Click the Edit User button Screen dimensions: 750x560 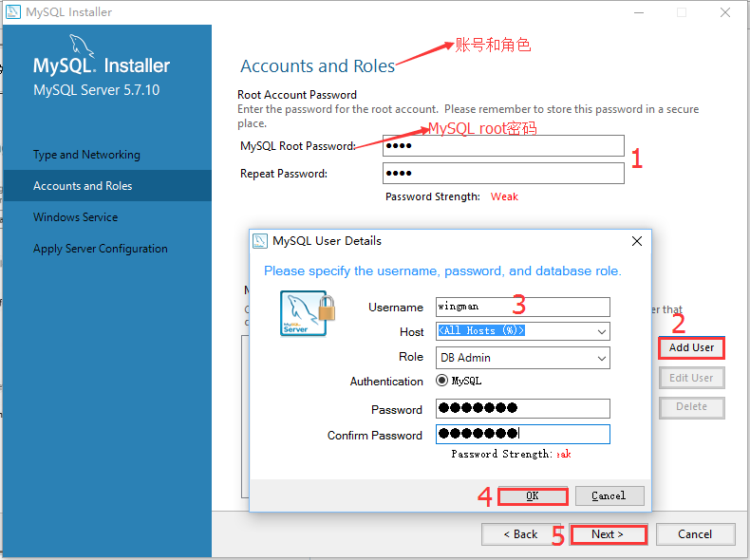point(691,378)
